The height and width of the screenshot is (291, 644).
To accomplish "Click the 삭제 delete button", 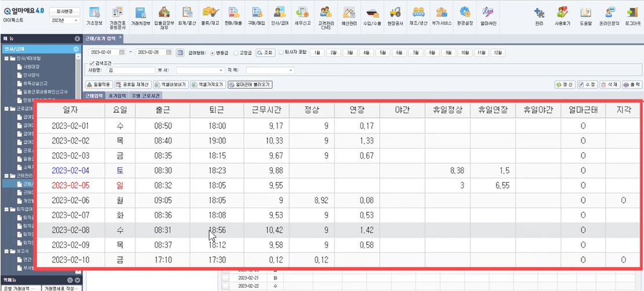I will [609, 84].
